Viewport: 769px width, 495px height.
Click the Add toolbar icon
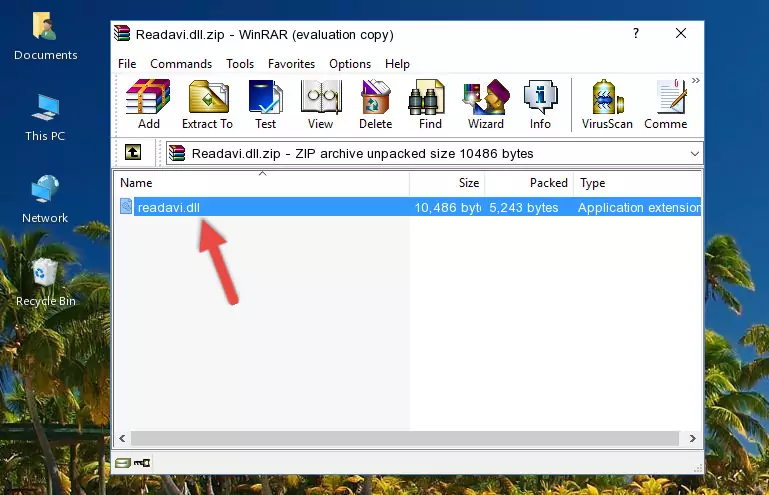148,104
